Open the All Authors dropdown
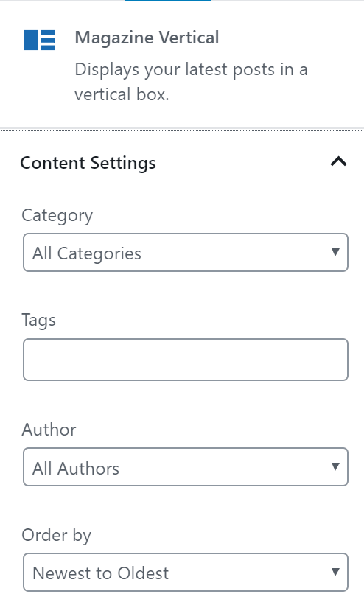Image resolution: width=364 pixels, height=605 pixels. [x=186, y=467]
